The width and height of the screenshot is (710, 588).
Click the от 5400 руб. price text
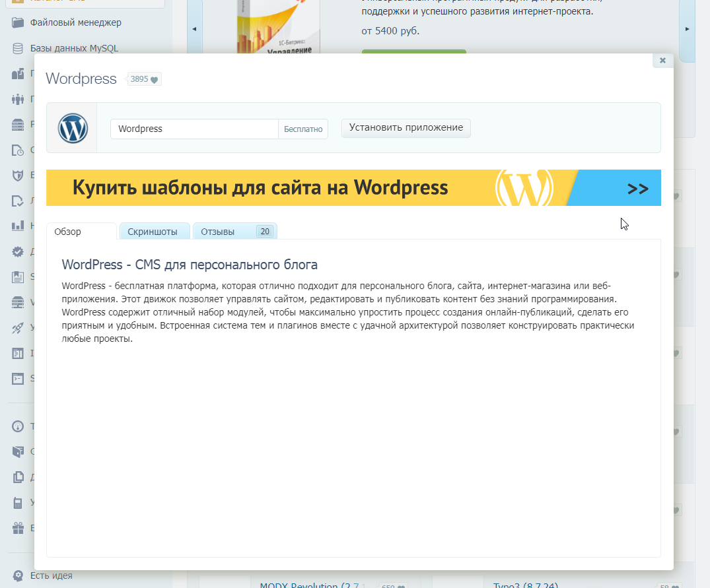[x=390, y=31]
